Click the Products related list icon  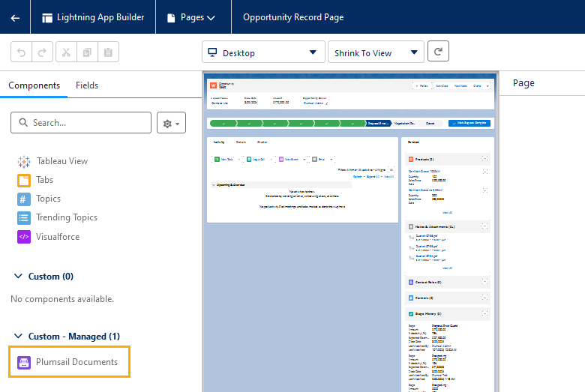411,159
